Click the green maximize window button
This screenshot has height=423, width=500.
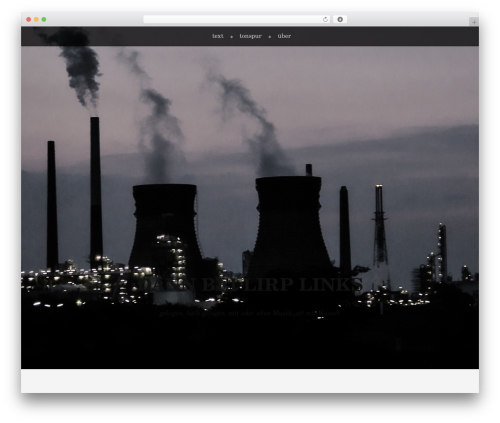click(44, 19)
